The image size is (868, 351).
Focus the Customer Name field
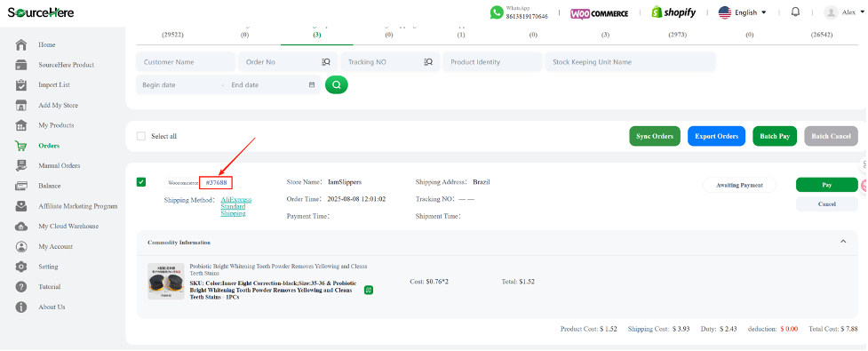[x=186, y=62]
